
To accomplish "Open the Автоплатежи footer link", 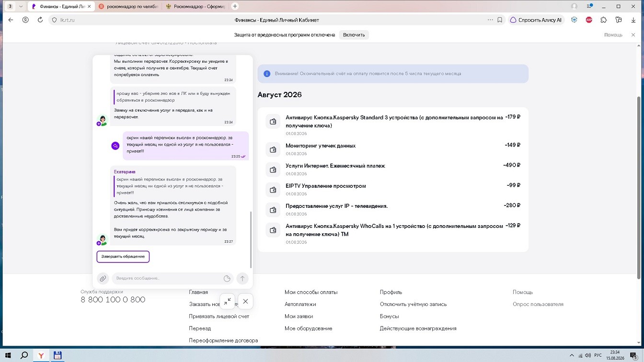I will tap(300, 304).
